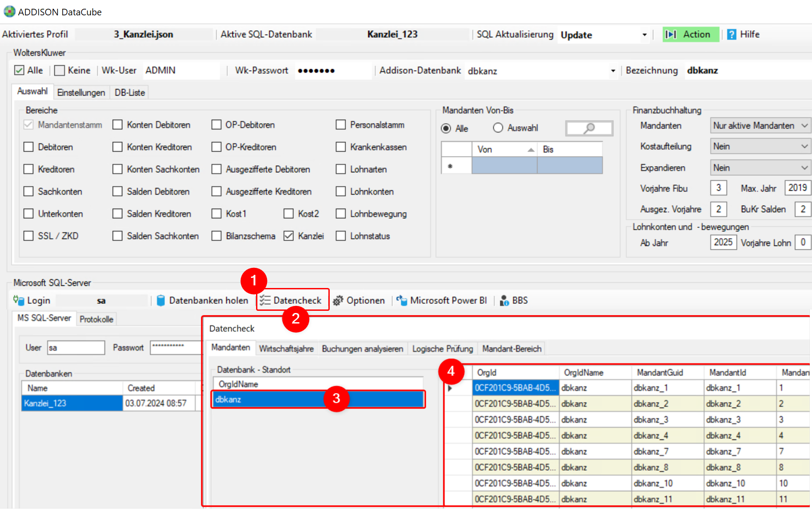This screenshot has width=812, height=512.
Task: Click the Datenbanken holen database icon
Action: [x=161, y=300]
